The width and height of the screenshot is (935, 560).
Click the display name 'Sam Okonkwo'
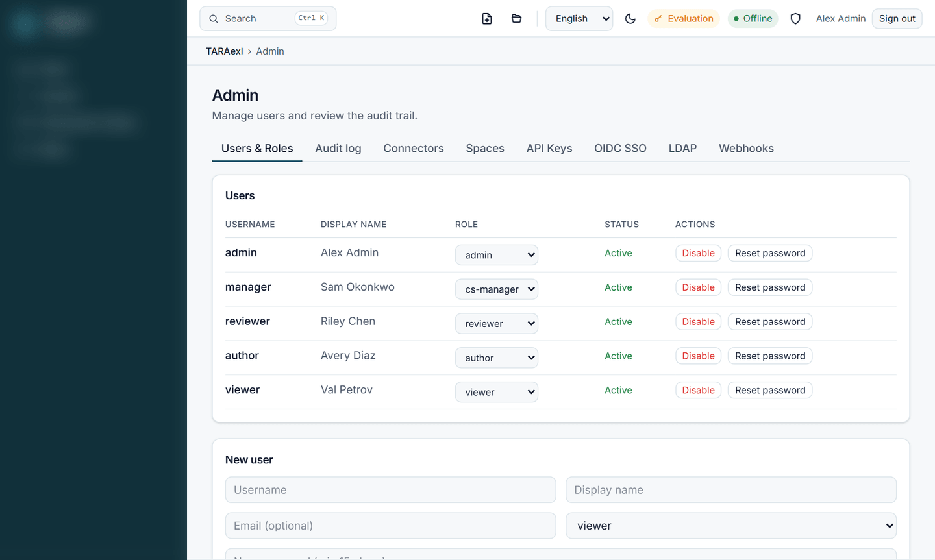tap(358, 287)
